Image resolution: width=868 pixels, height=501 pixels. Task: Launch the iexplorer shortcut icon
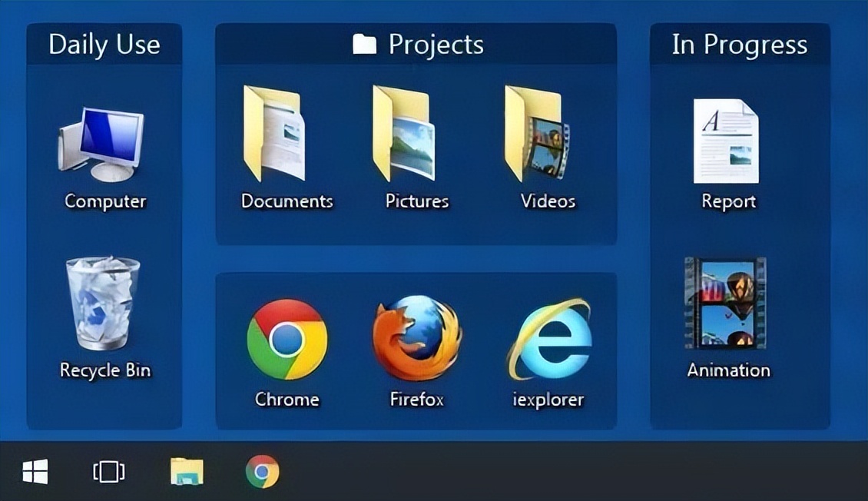(549, 340)
